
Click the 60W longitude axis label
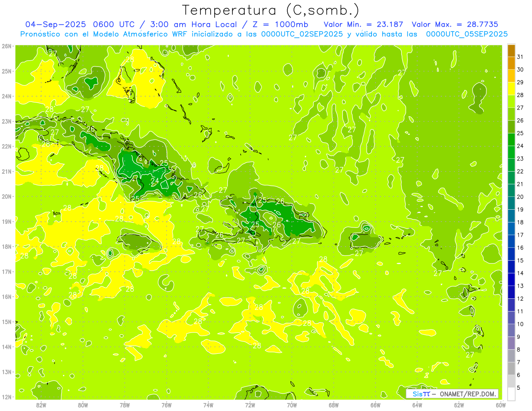501,405
